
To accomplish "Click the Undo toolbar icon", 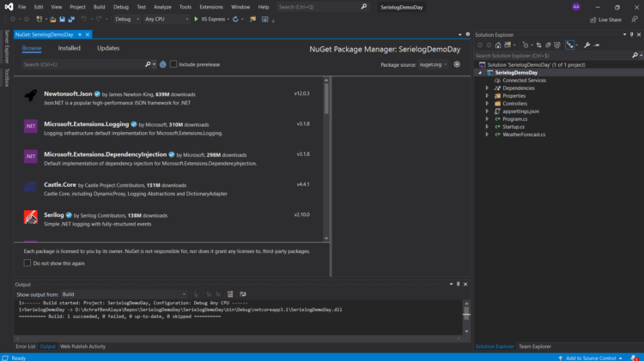I will 84,19.
